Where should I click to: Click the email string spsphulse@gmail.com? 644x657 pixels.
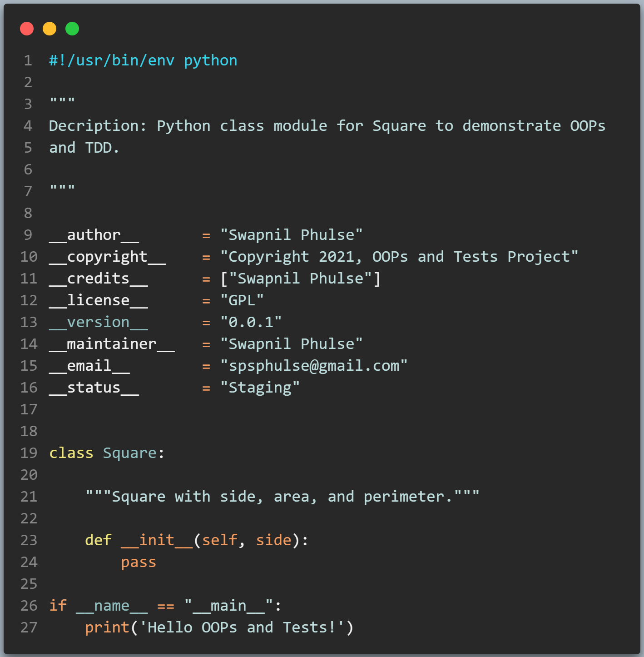tap(314, 366)
